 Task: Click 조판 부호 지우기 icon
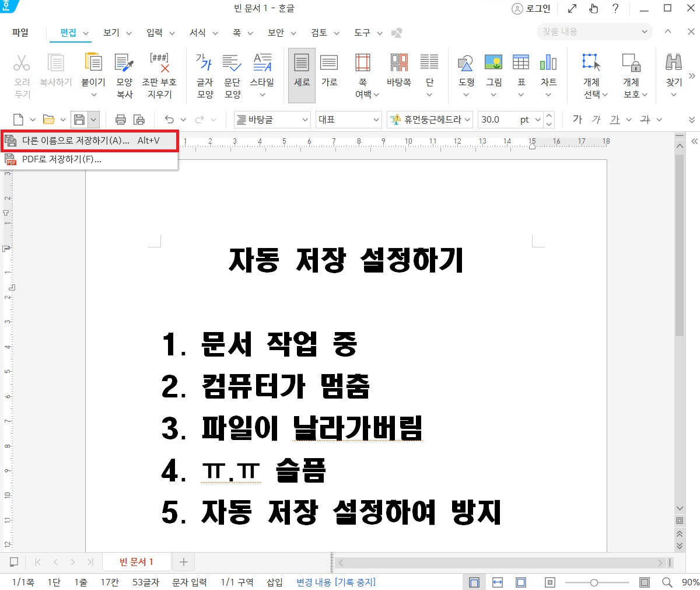[x=159, y=62]
